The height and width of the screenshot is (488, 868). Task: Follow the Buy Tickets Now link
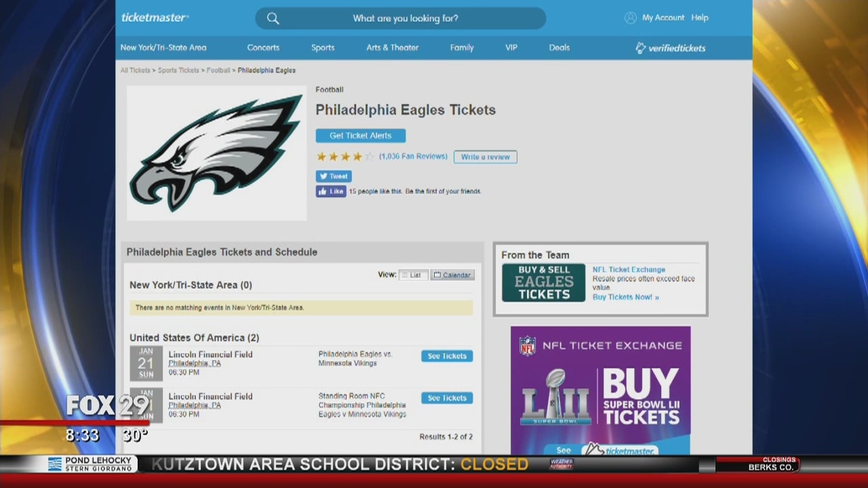pos(625,297)
